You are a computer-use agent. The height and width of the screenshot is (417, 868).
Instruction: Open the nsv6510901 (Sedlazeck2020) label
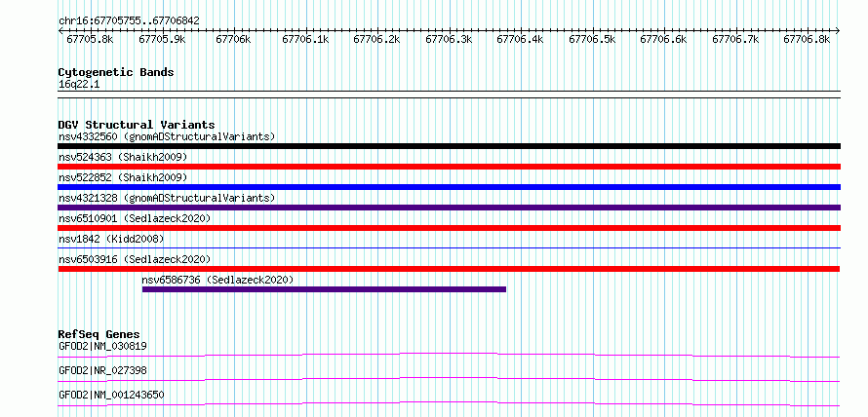[x=135, y=218]
